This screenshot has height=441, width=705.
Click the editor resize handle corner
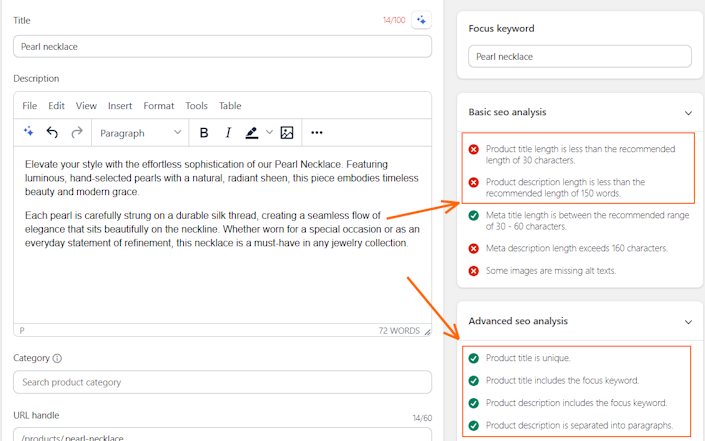[427, 332]
